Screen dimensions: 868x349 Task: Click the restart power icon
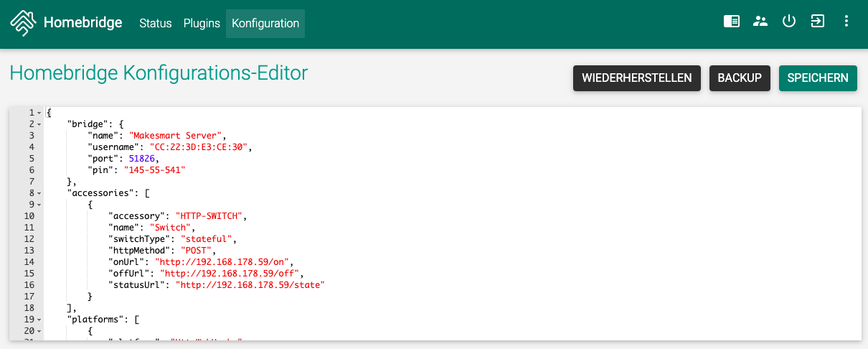[789, 21]
